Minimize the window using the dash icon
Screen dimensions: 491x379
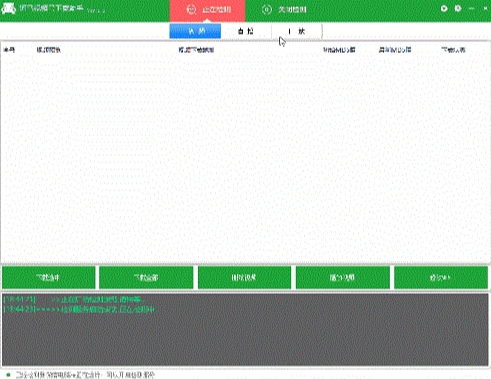(471, 8)
